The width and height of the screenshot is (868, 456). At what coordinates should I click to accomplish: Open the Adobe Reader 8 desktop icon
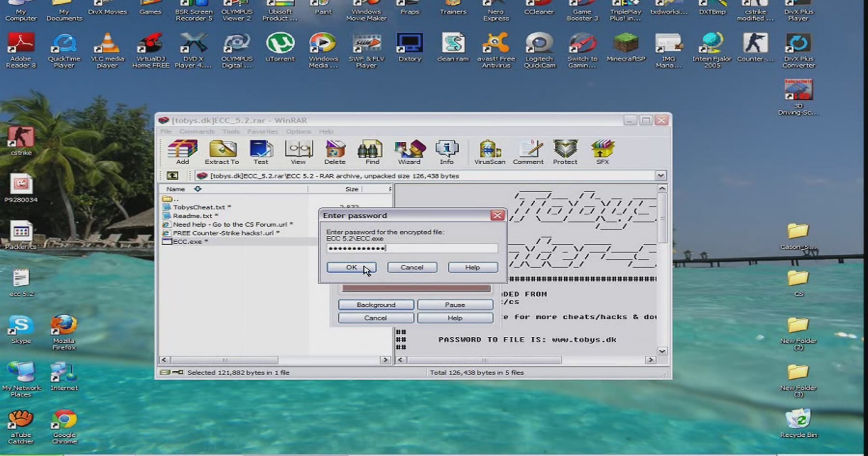(21, 51)
